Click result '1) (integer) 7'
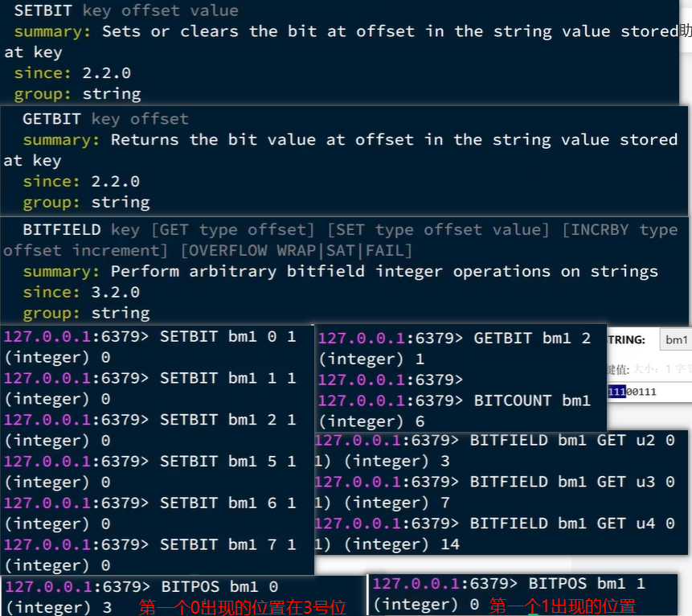This screenshot has width=692, height=616. click(383, 503)
